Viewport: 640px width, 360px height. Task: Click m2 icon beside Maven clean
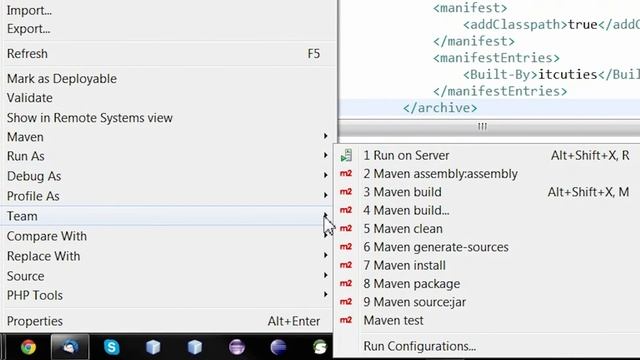[x=346, y=229]
